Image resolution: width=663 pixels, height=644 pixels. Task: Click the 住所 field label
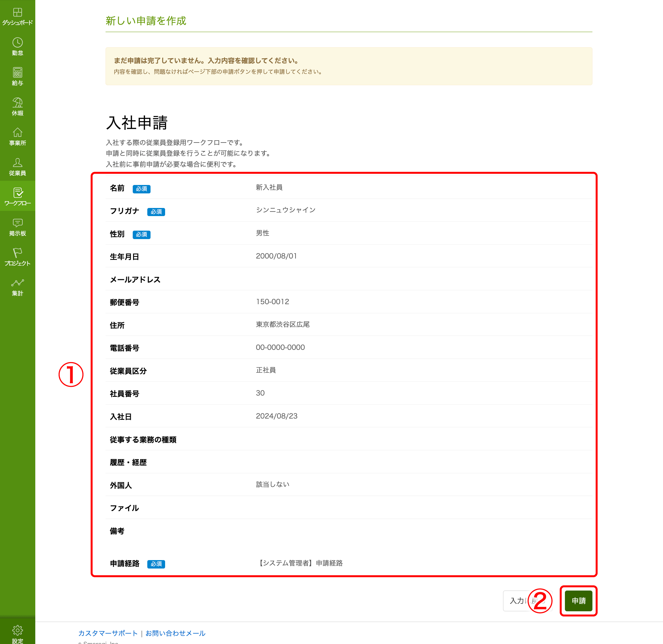tap(117, 325)
